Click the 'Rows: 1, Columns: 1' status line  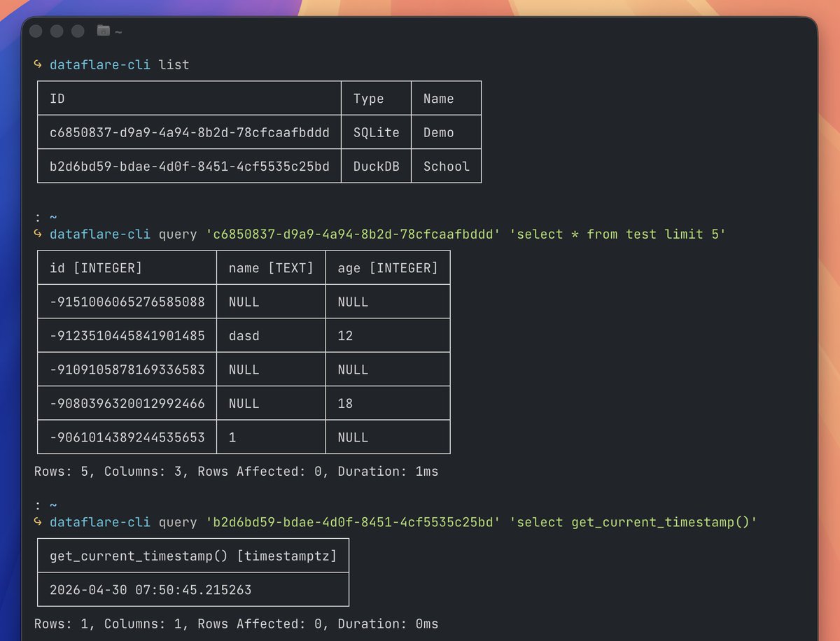click(236, 624)
